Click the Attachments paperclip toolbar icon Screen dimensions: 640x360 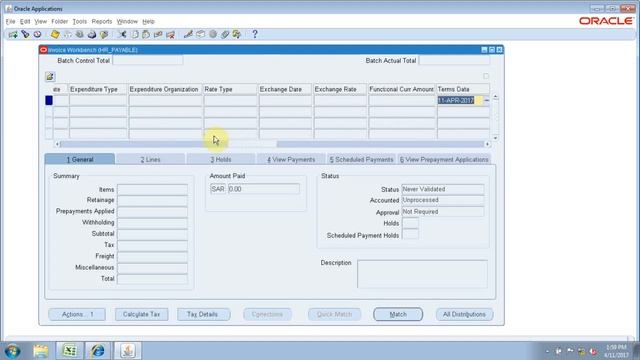[225, 35]
